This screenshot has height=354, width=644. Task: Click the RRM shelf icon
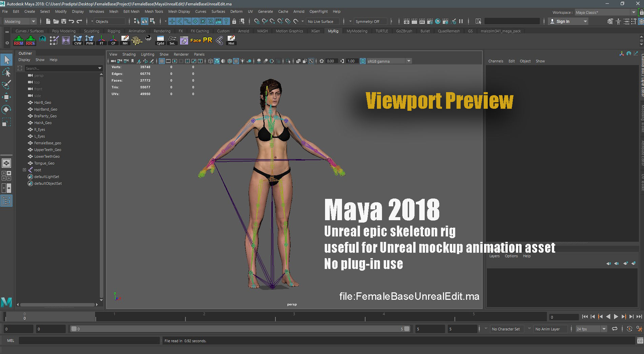pyautogui.click(x=19, y=41)
